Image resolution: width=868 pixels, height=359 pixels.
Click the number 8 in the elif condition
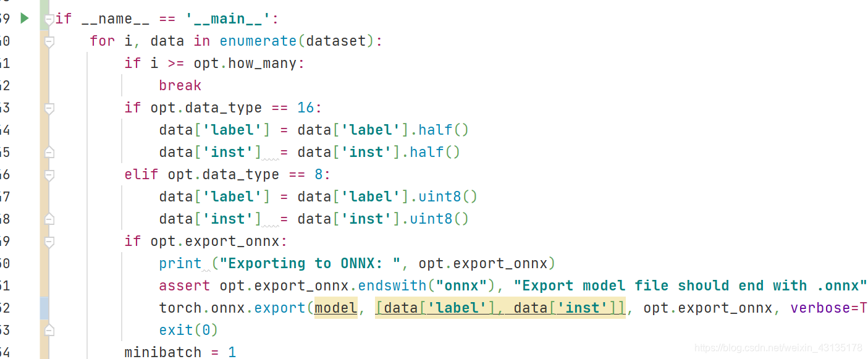[x=319, y=174]
